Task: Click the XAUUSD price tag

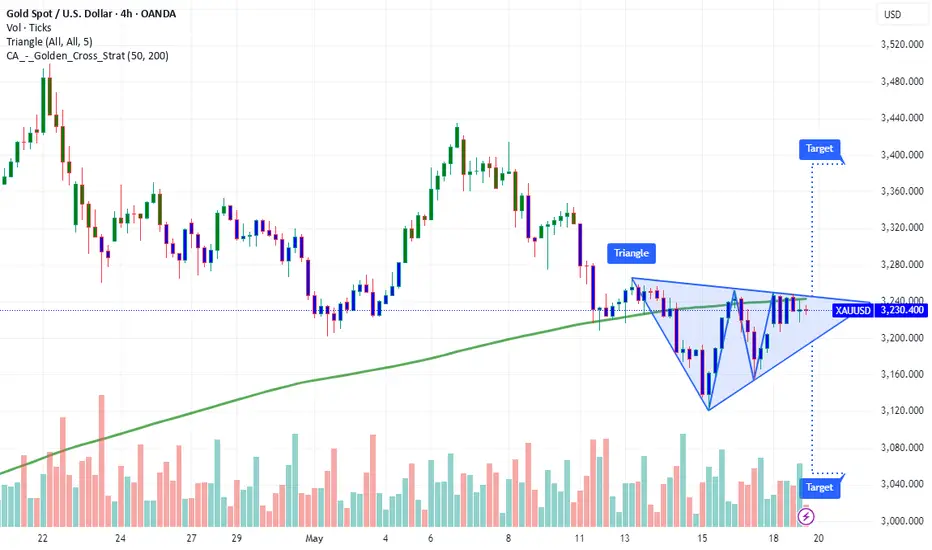Action: tap(852, 310)
